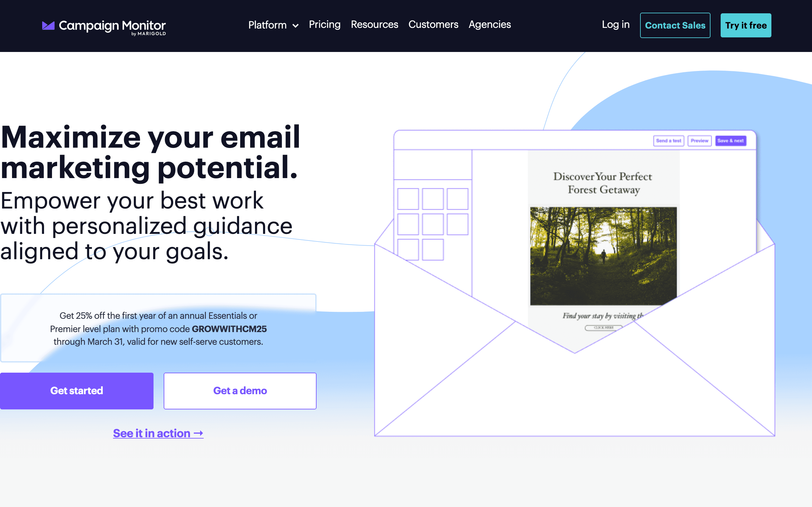Click the Contact Sales button
This screenshot has height=507, width=812.
(675, 25)
